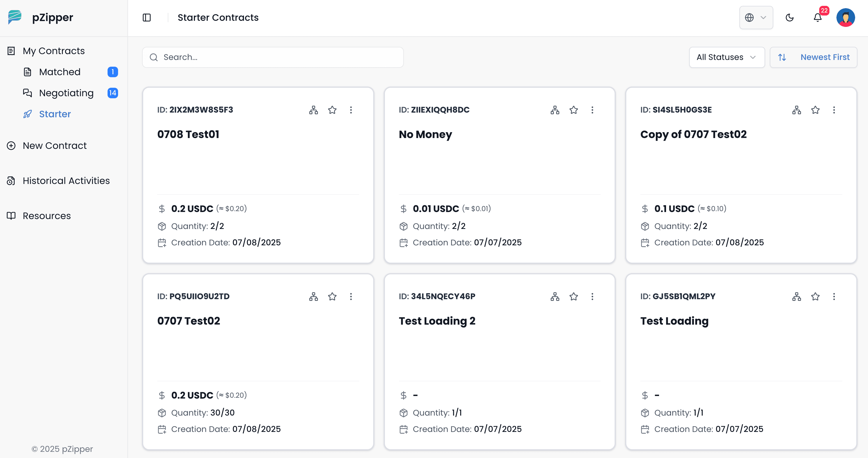Click the hierarchy icon on Test Loading 2 card
The height and width of the screenshot is (458, 868).
(555, 297)
